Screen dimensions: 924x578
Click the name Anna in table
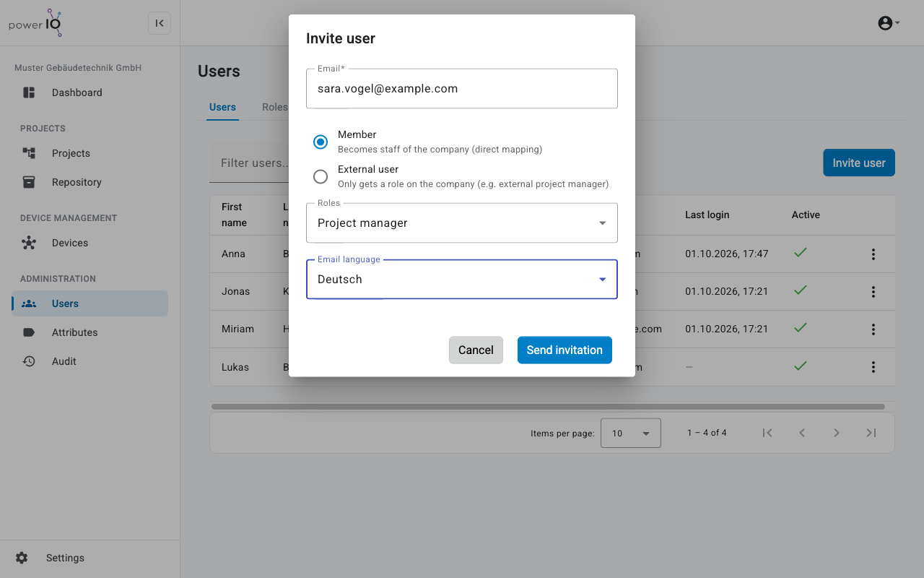point(233,254)
